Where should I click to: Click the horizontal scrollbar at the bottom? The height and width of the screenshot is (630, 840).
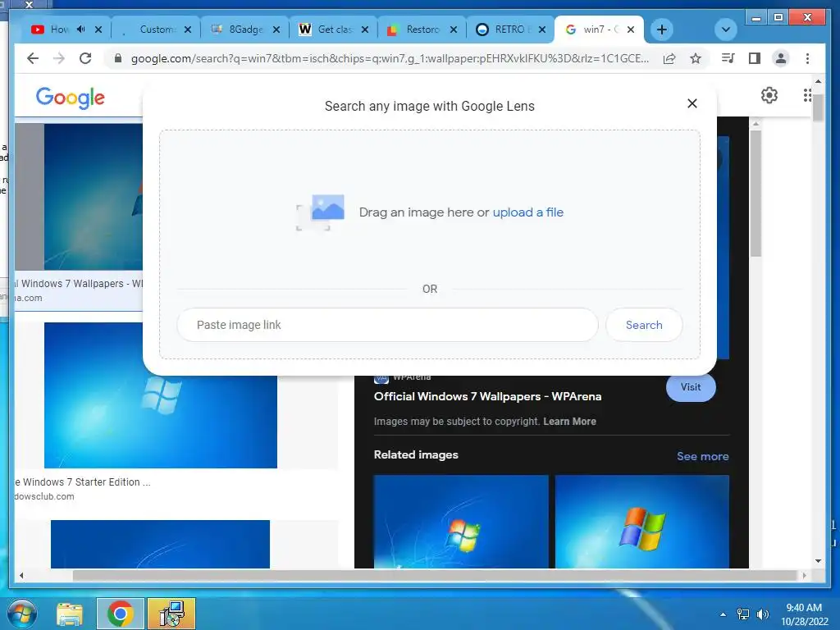pos(435,575)
